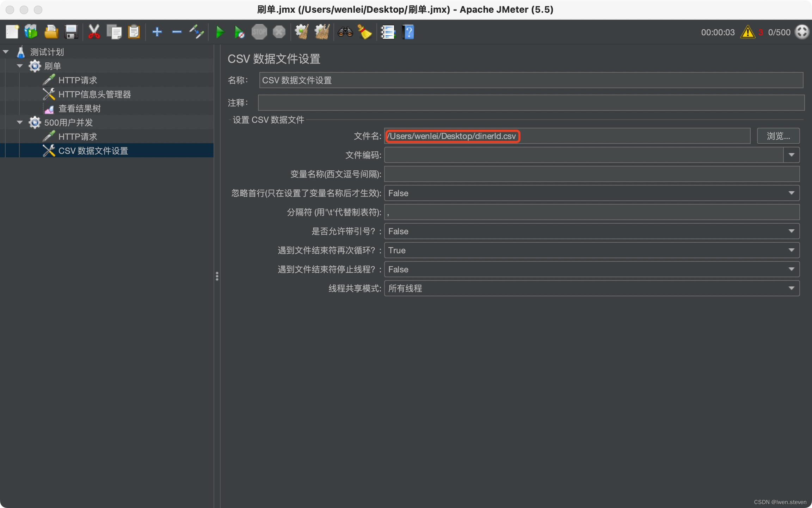Start test without pauses icon
This screenshot has width=812, height=508.
pyautogui.click(x=240, y=32)
